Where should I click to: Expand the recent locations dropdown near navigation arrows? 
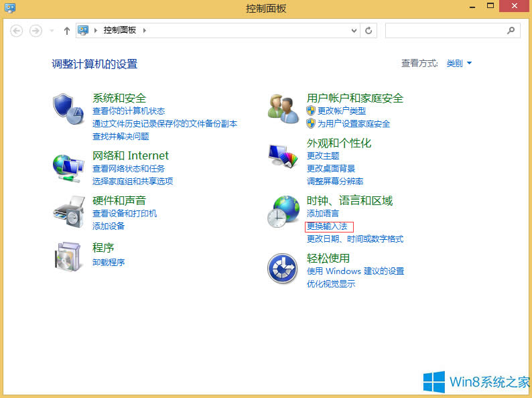[52, 31]
